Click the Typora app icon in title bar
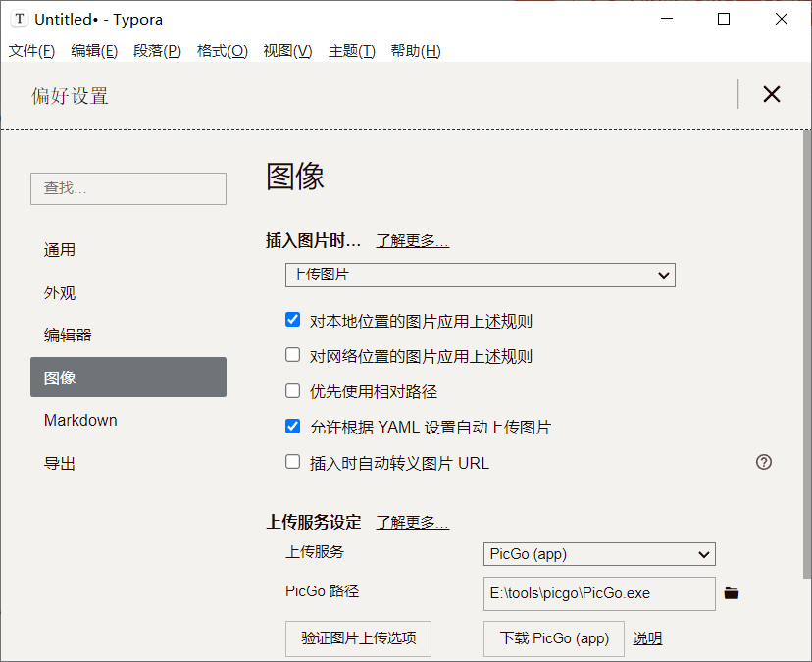812x662 pixels. [x=20, y=20]
